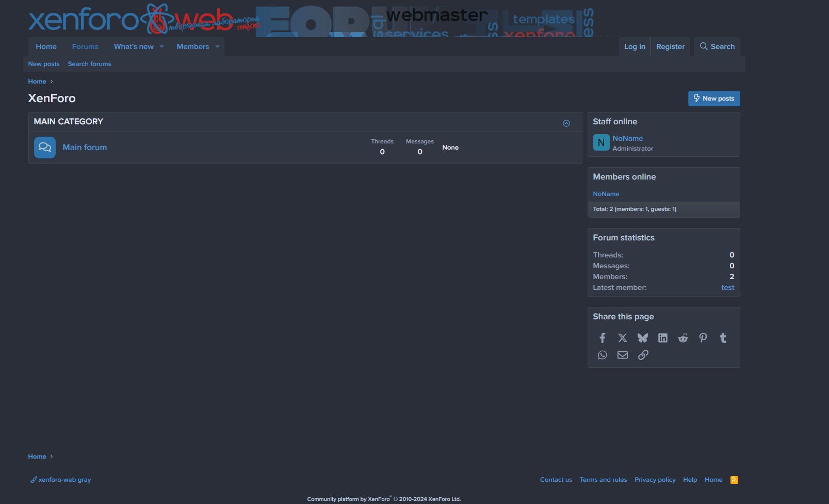Go to the Forums tab

coord(85,46)
